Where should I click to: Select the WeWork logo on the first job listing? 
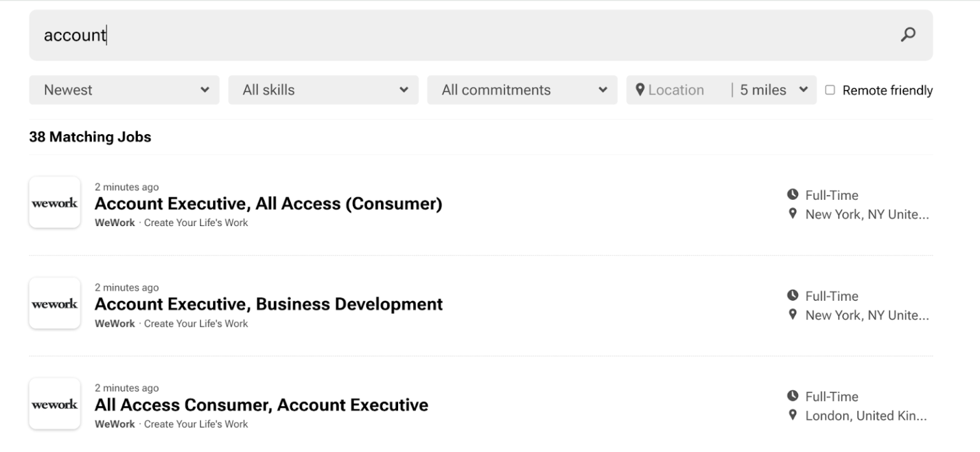(x=54, y=202)
